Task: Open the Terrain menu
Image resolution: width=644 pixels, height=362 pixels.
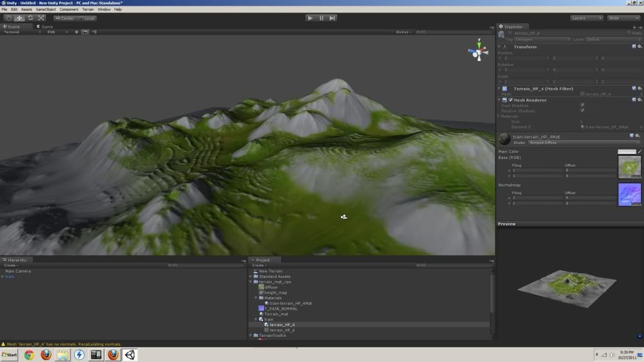Action: [87, 9]
